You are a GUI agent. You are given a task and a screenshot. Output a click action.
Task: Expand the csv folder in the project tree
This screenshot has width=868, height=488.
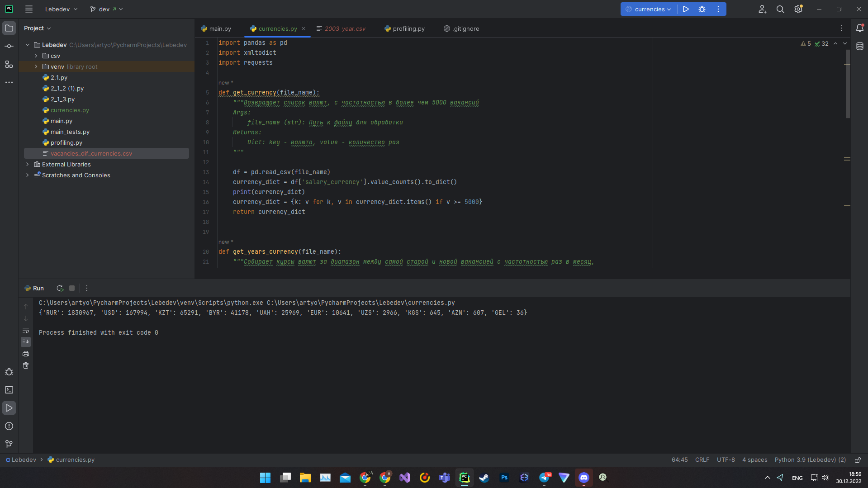click(x=36, y=56)
